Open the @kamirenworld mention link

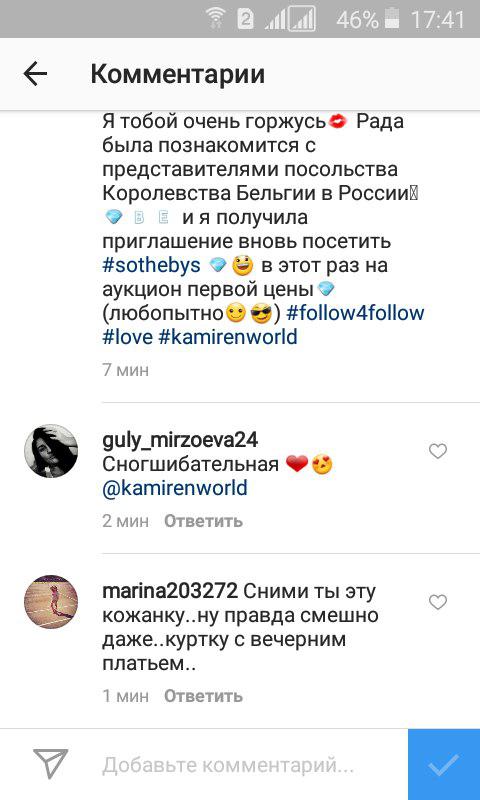175,488
